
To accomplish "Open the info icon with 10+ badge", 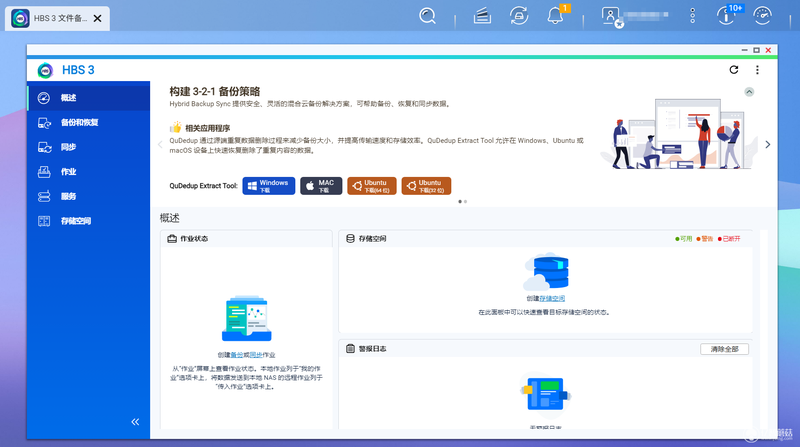I will click(x=726, y=16).
